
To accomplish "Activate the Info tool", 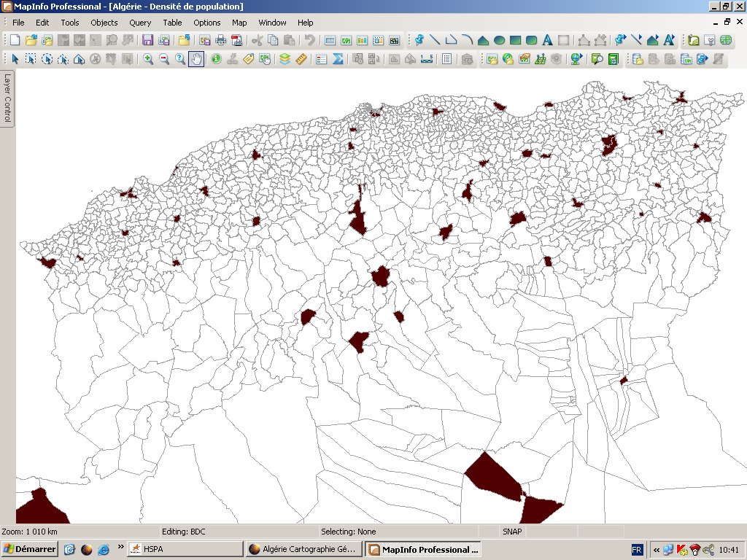I will click(216, 59).
